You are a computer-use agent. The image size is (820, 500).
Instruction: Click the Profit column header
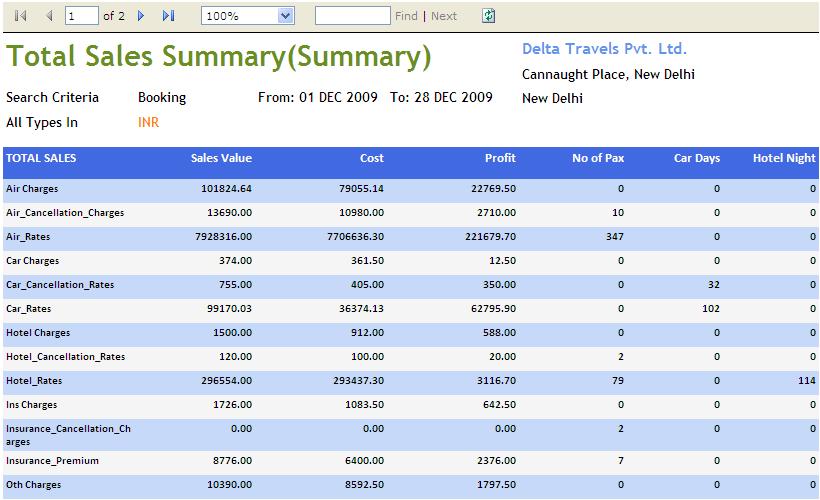pos(500,158)
